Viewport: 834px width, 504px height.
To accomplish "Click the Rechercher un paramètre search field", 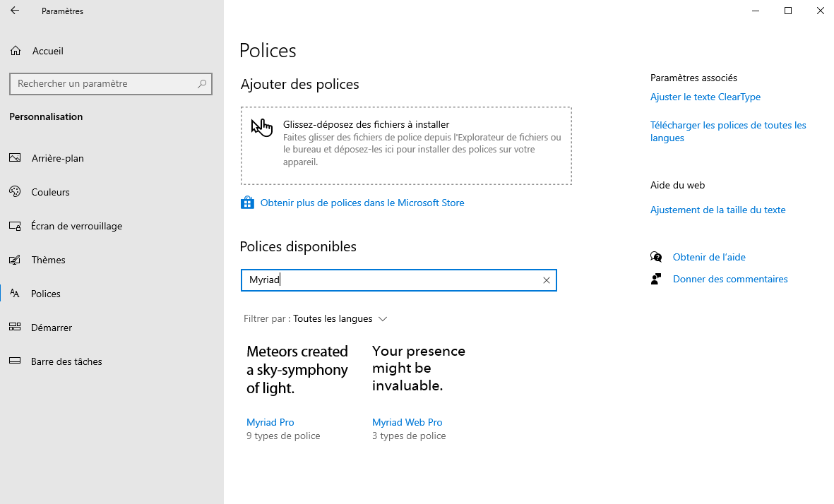I will (x=111, y=84).
